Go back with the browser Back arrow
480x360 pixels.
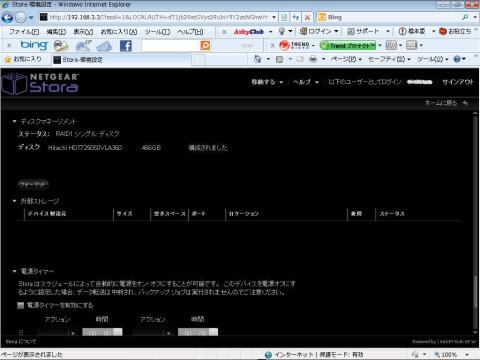tap(8, 17)
